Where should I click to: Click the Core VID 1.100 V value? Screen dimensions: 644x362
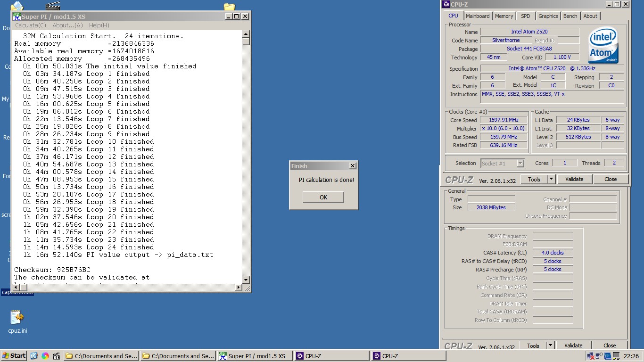(x=562, y=58)
